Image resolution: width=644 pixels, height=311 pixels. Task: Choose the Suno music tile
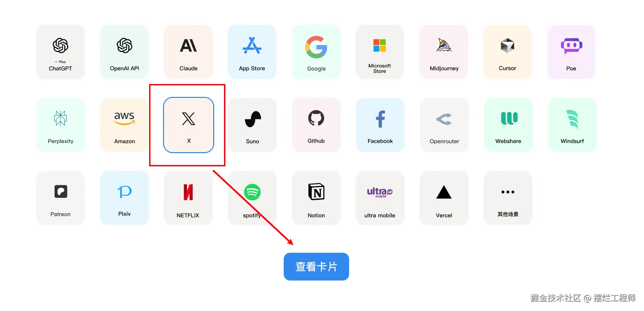tap(253, 125)
